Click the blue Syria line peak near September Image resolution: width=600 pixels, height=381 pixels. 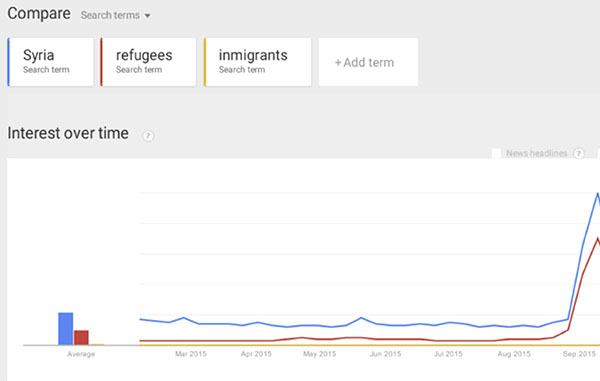tap(597, 194)
